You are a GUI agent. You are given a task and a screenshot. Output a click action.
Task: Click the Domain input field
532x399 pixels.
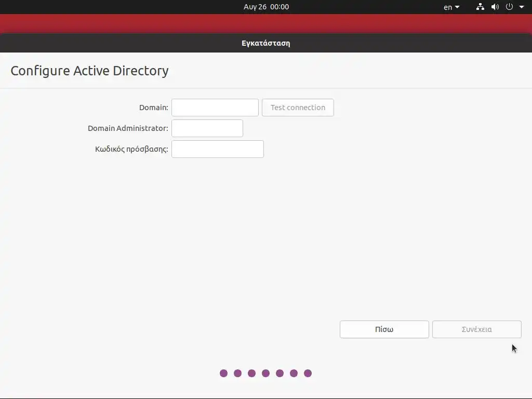215,108
